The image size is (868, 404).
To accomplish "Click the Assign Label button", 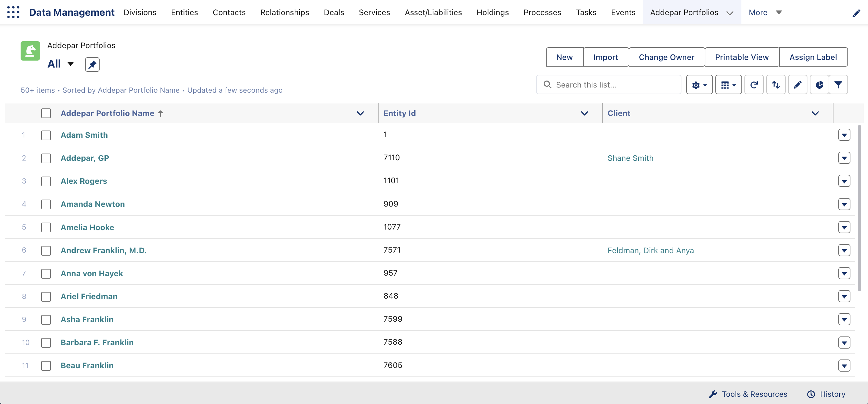I will click(x=813, y=57).
